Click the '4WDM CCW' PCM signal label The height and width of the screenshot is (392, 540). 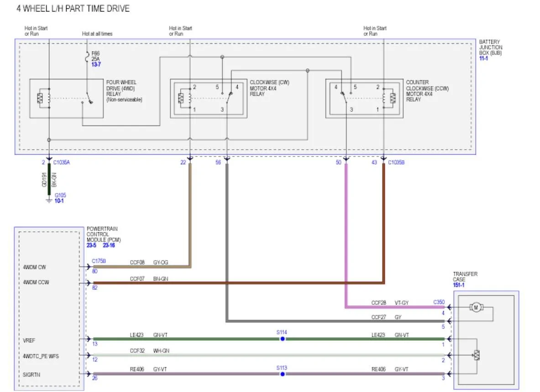36,282
